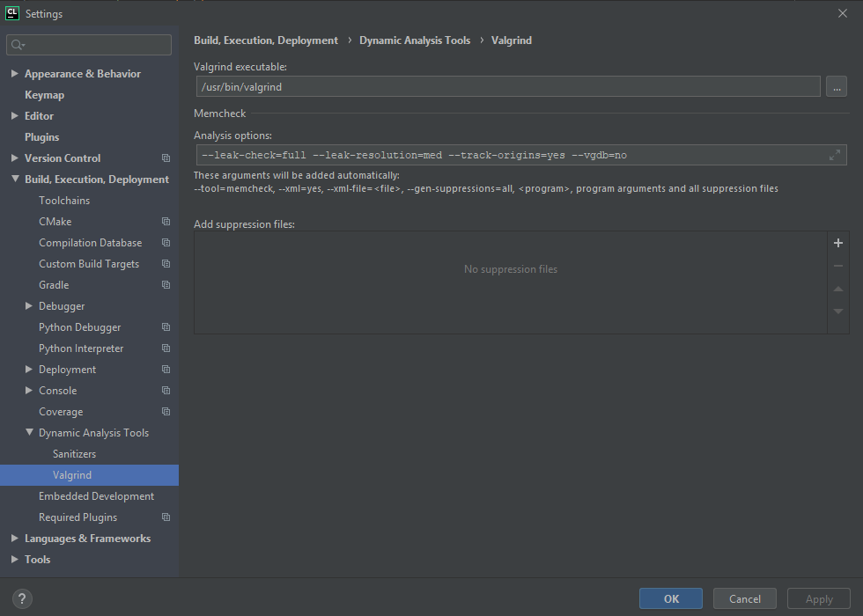Screen dimensions: 863x616
Task: Click the CLion logo icon in title bar
Action: 12,13
